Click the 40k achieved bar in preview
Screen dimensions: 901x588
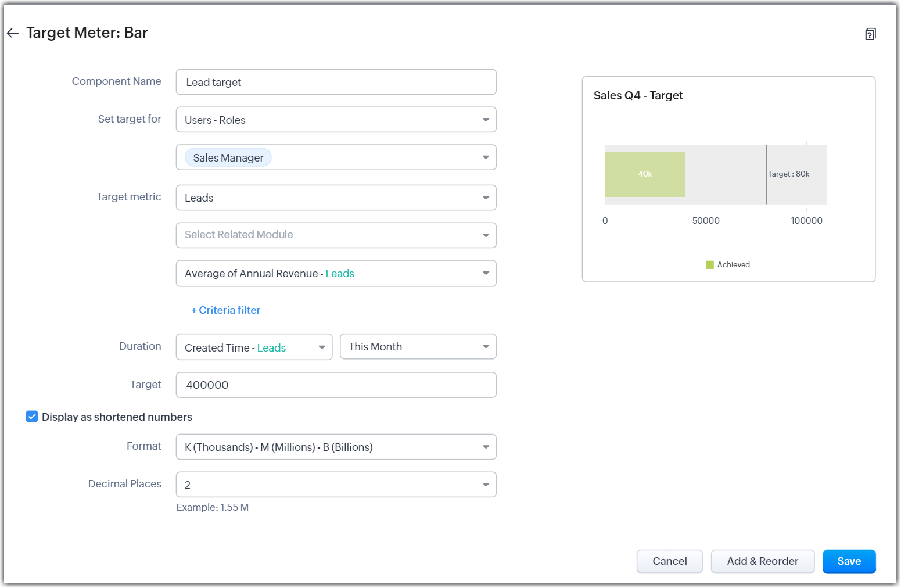tap(645, 174)
